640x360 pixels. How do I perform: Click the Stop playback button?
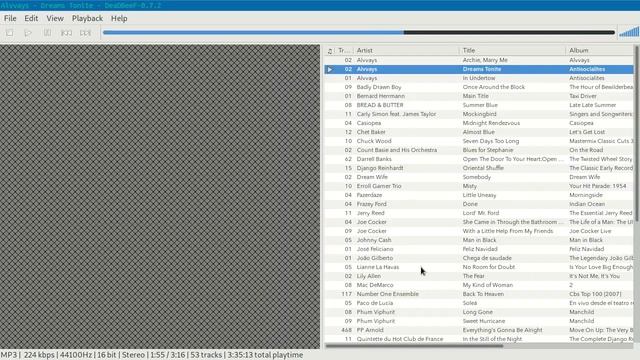tap(9, 33)
